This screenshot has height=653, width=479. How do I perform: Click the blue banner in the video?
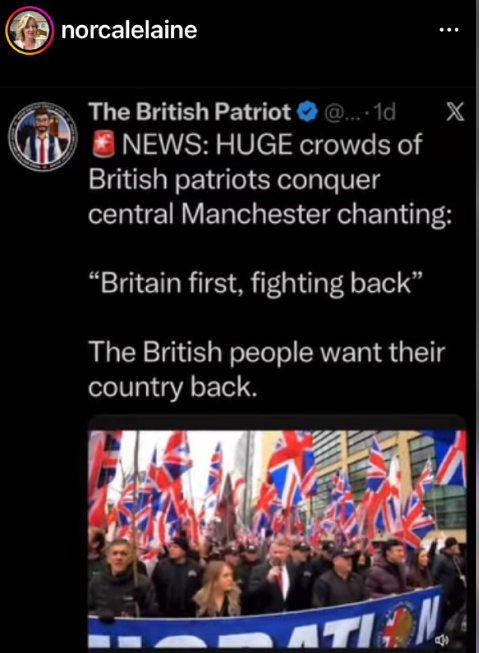click(267, 621)
